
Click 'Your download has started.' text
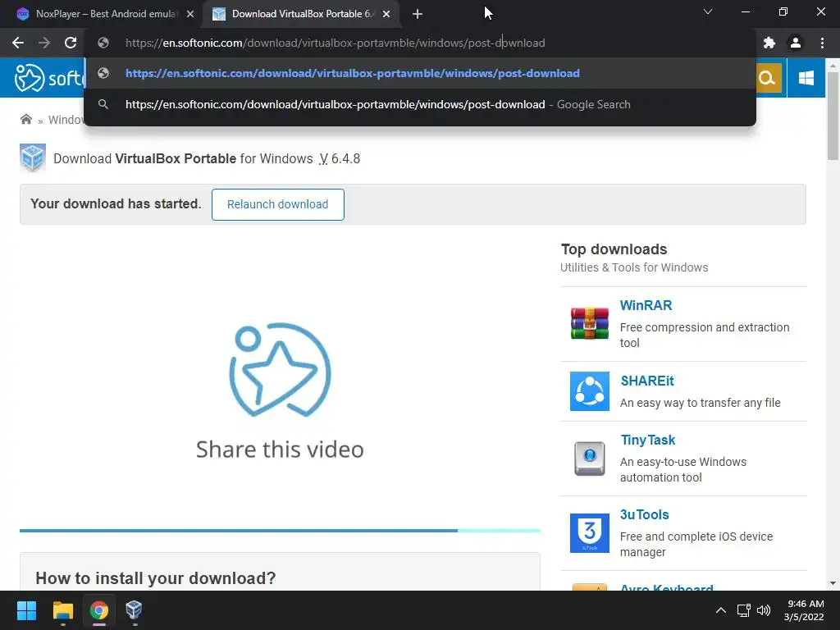(x=116, y=203)
